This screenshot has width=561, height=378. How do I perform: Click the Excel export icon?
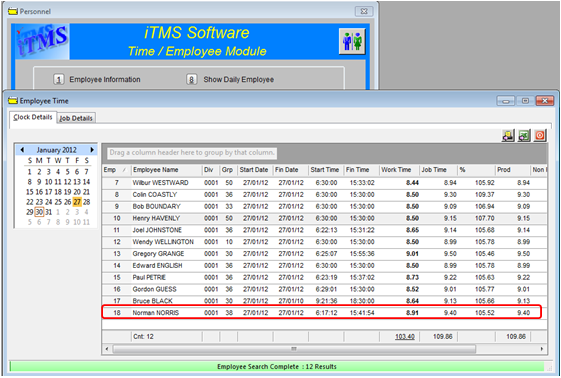(524, 136)
